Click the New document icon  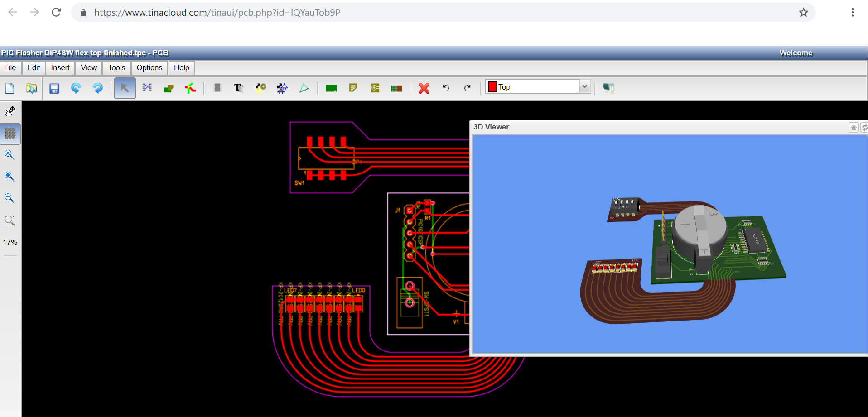click(10, 88)
